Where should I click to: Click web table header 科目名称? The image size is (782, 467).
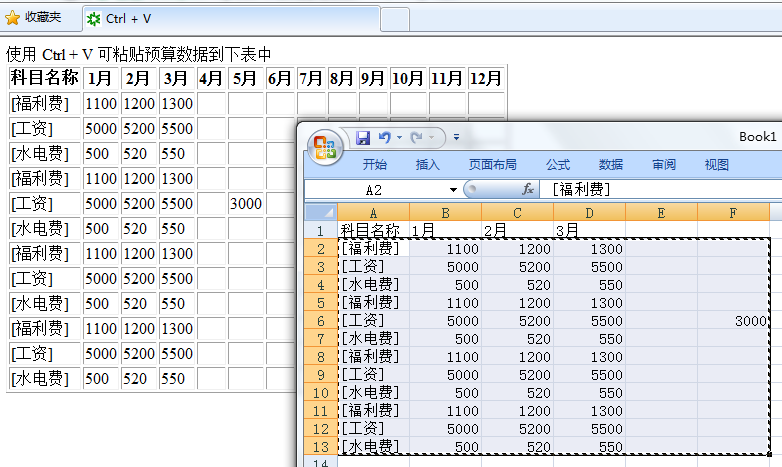[45, 78]
